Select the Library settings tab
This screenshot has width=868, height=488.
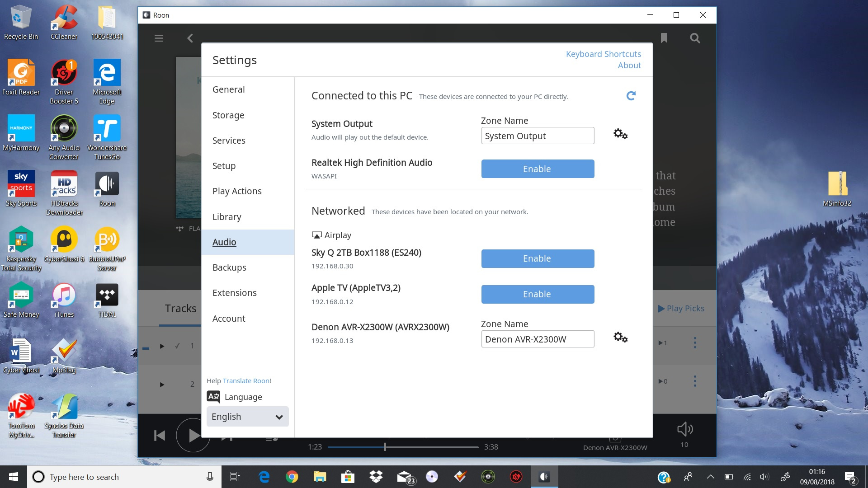[248, 217]
